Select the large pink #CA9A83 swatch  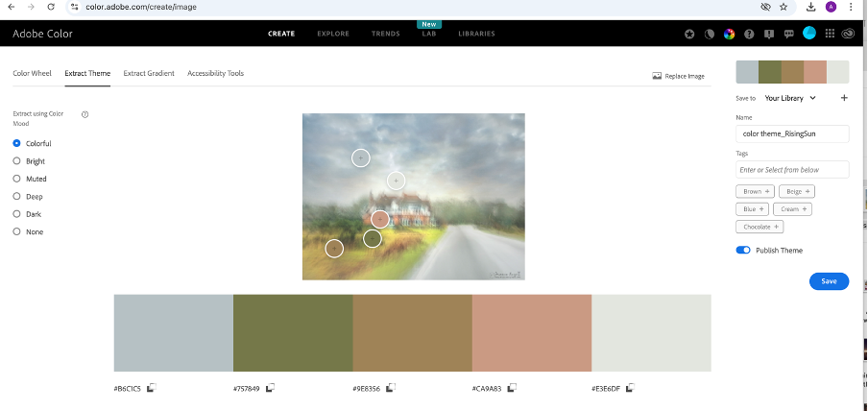point(532,332)
